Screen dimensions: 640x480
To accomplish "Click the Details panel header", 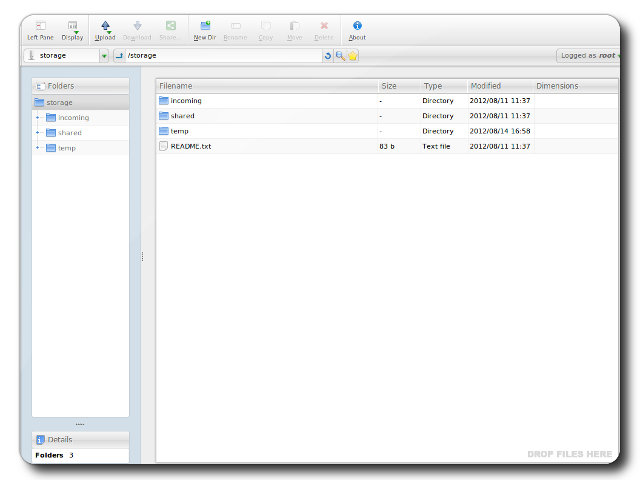I will click(80, 439).
